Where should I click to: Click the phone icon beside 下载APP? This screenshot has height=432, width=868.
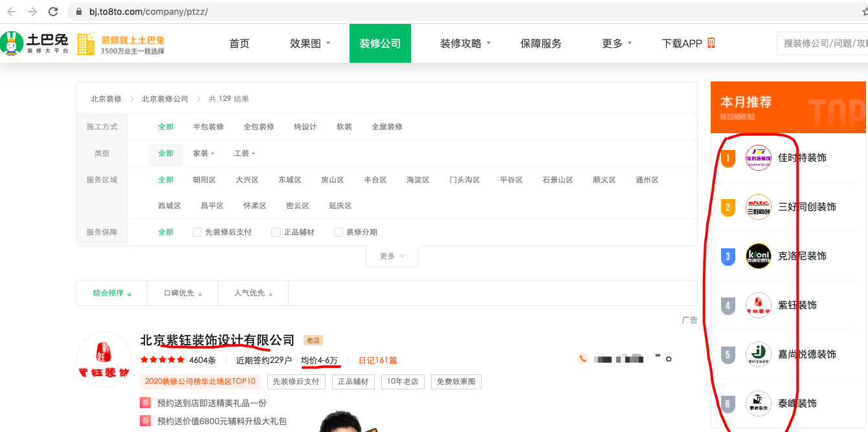711,43
